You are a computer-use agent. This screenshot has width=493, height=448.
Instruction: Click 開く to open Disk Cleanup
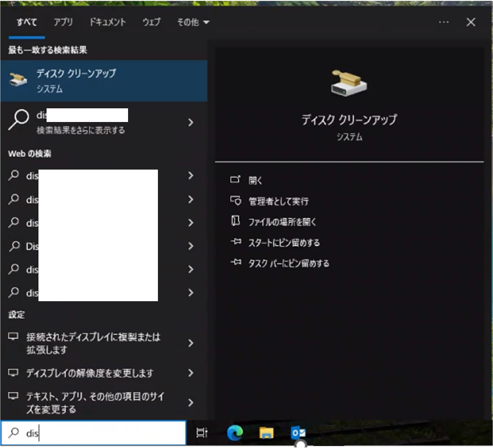point(256,180)
